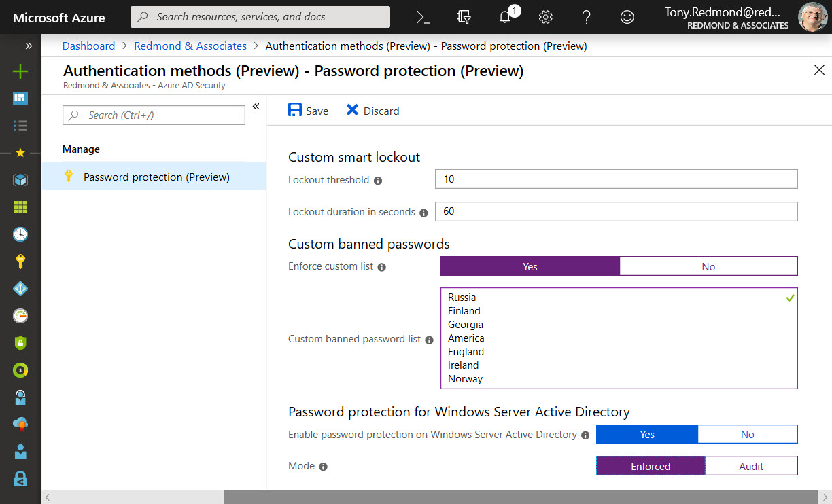Screen dimensions: 832x504
Task: Set Enforce custom list to No
Action: point(708,266)
